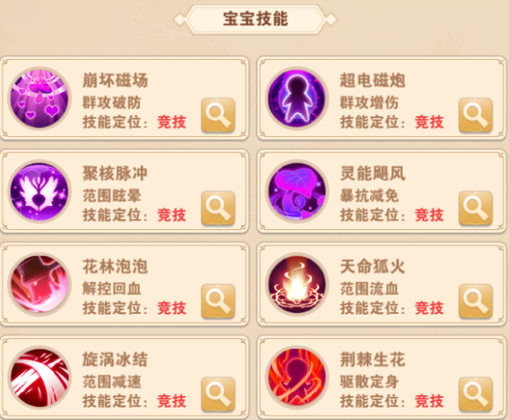Show 荆棘生花 skill details magnifier
This screenshot has width=509, height=420.
click(476, 394)
